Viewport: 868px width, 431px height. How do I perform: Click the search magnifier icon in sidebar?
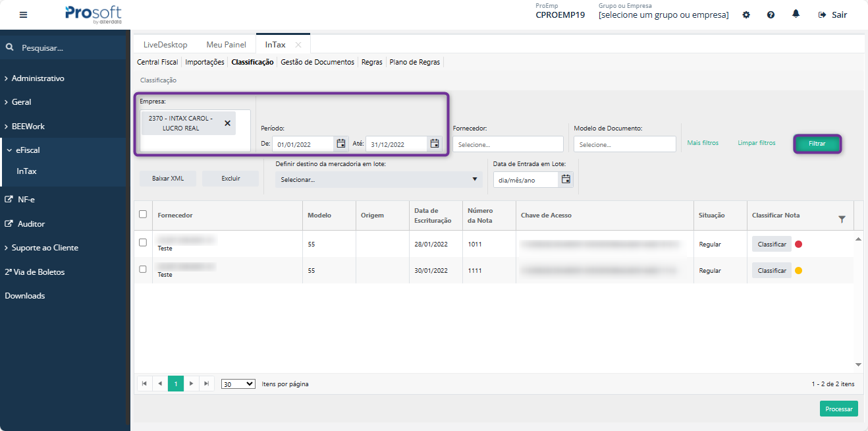coord(10,47)
